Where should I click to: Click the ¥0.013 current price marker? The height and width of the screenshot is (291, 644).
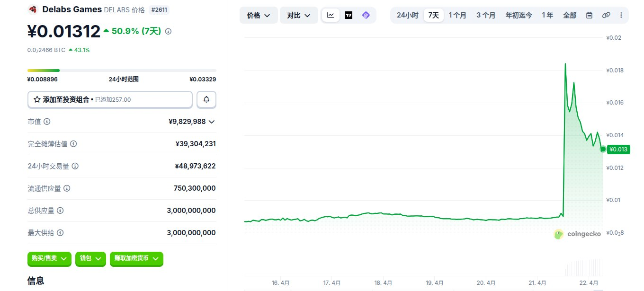pyautogui.click(x=618, y=150)
